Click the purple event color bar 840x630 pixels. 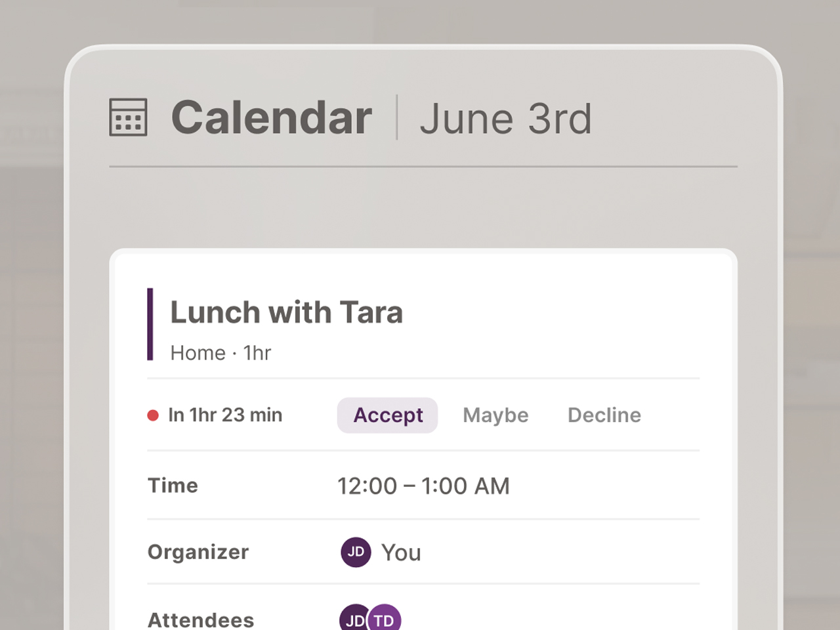click(150, 324)
